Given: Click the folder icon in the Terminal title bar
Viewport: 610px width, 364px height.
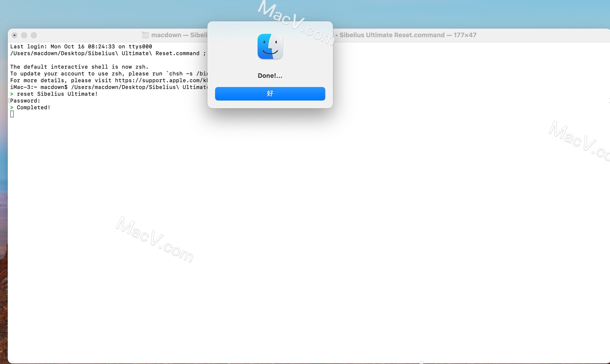Looking at the screenshot, I should tap(146, 35).
